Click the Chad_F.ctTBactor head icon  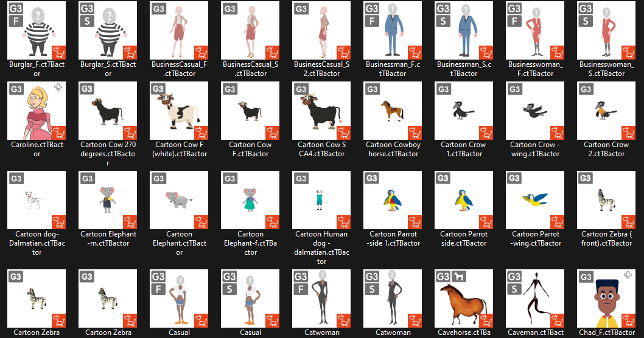coord(606,298)
